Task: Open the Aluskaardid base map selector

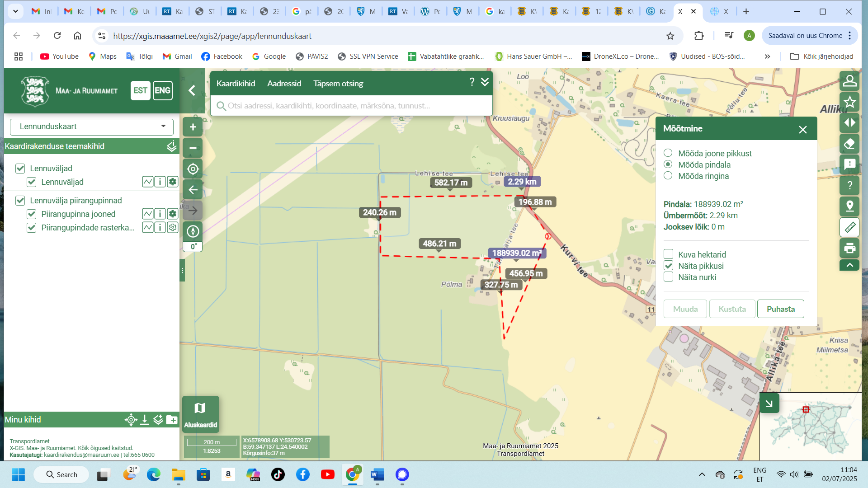Action: [200, 414]
